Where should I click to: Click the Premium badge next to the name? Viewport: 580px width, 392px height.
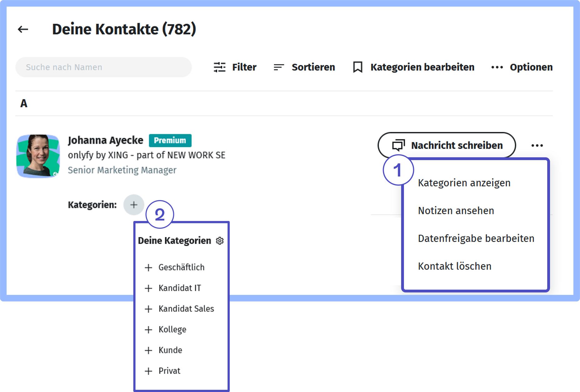pos(170,140)
